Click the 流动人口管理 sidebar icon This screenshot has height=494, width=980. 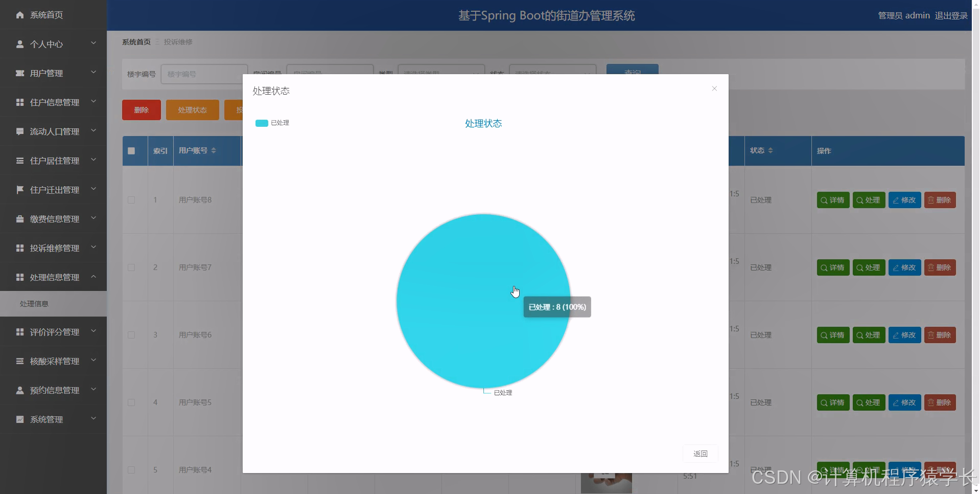click(x=19, y=131)
